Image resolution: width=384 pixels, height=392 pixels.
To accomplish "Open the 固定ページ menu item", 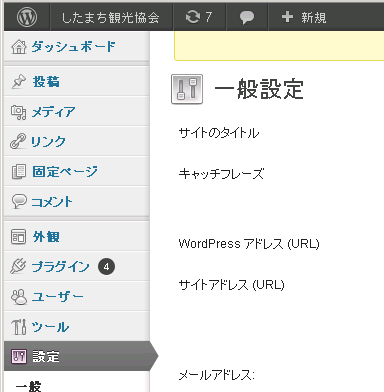I will [65, 172].
